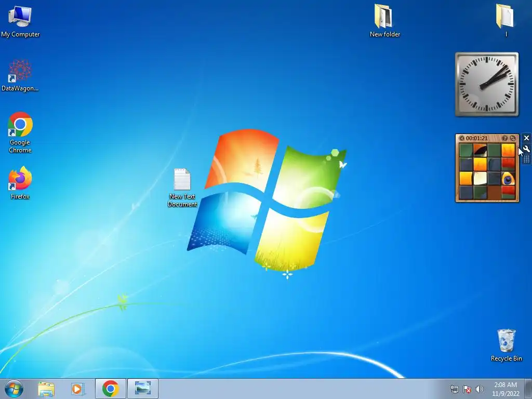Open the My Computer desktop icon

tap(20, 21)
